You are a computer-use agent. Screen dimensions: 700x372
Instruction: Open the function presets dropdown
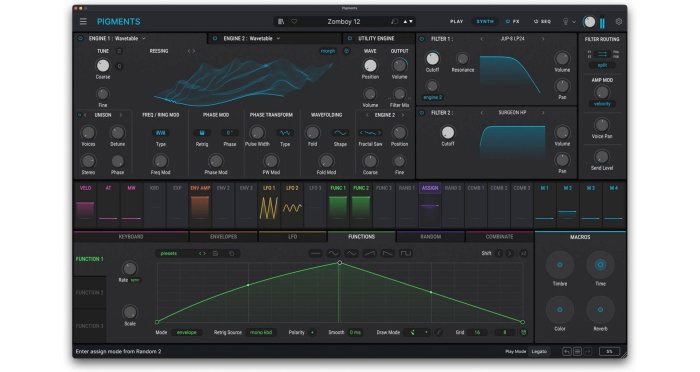(x=175, y=253)
